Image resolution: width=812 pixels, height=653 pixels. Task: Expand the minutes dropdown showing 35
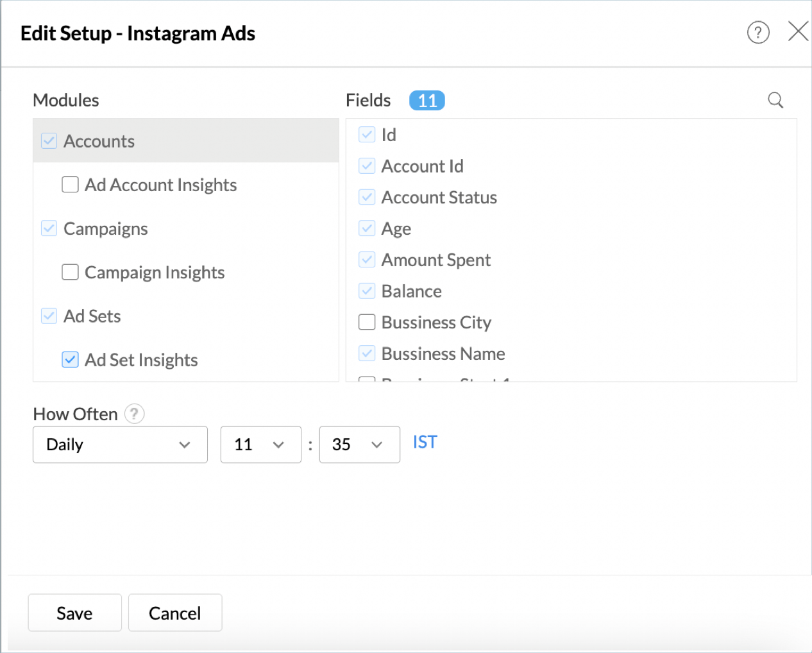point(359,445)
